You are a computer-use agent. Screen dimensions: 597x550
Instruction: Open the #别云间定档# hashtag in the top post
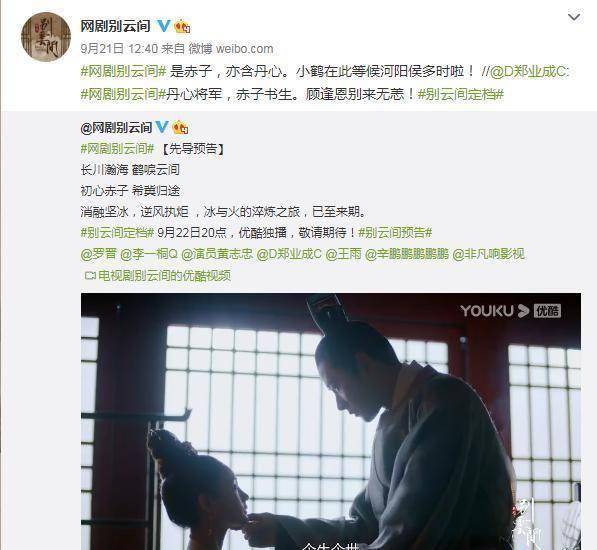pyautogui.click(x=460, y=94)
